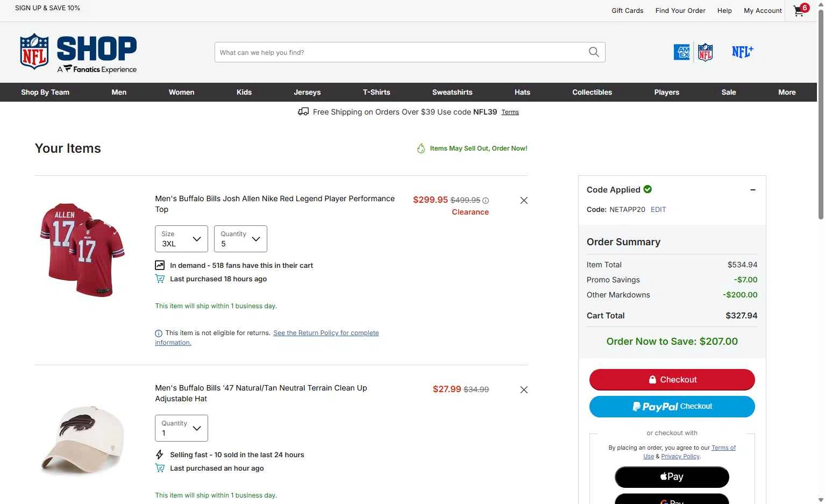Click Sign Up & Save 10%
The width and height of the screenshot is (825, 504).
coord(47,8)
